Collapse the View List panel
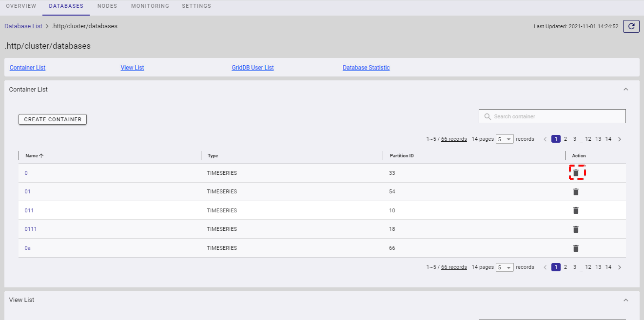Screen dimensions: 644x320 [626, 300]
